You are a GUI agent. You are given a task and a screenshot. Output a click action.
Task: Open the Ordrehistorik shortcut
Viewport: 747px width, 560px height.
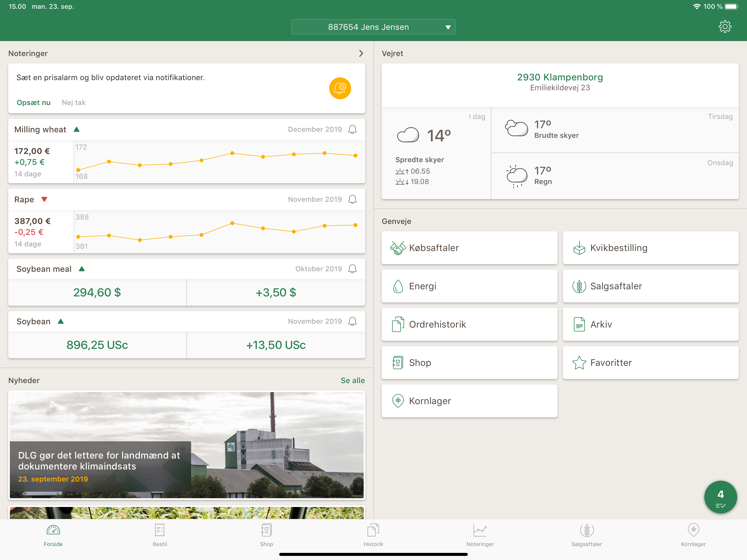click(469, 324)
